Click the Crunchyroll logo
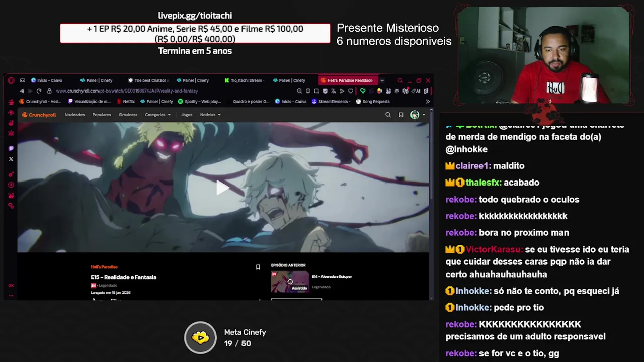The image size is (644, 362). 39,115
